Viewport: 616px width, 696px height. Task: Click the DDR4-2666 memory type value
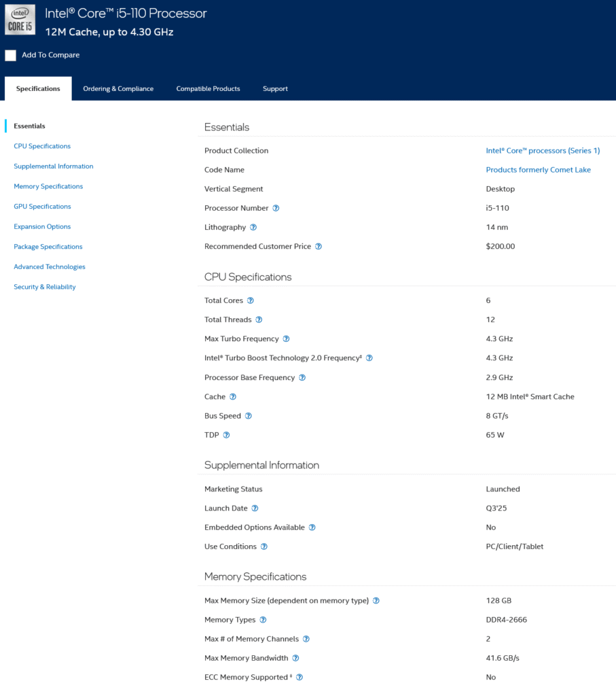(507, 620)
